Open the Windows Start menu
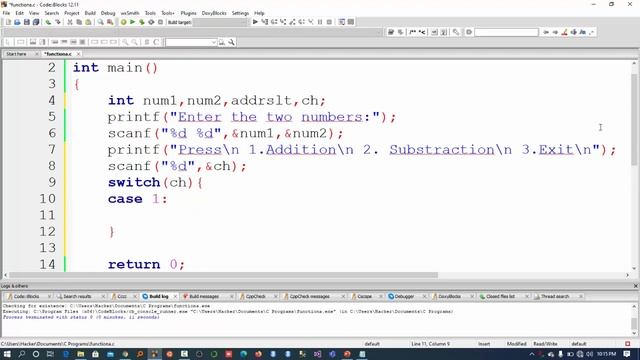Viewport: 640px width, 360px height. pyautogui.click(x=7, y=354)
